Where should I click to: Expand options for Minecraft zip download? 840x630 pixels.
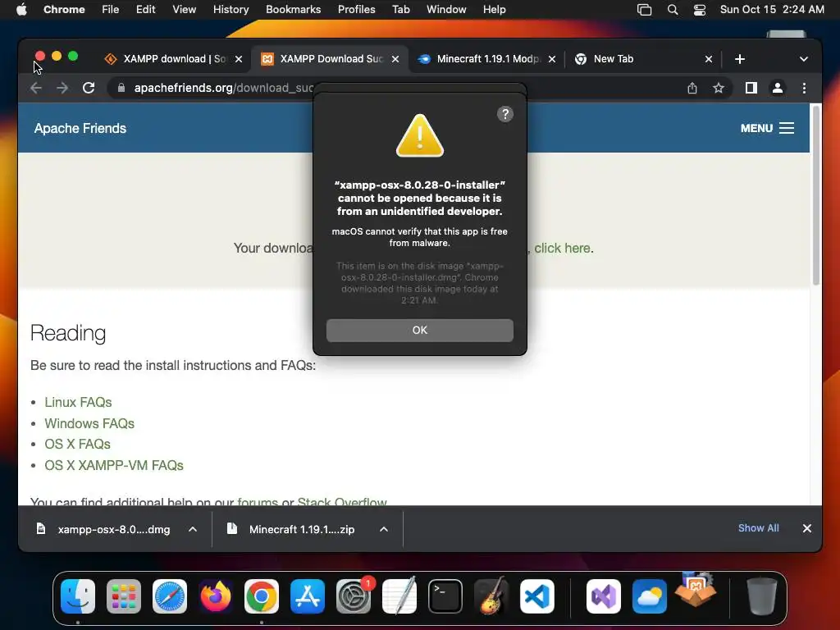pos(384,529)
